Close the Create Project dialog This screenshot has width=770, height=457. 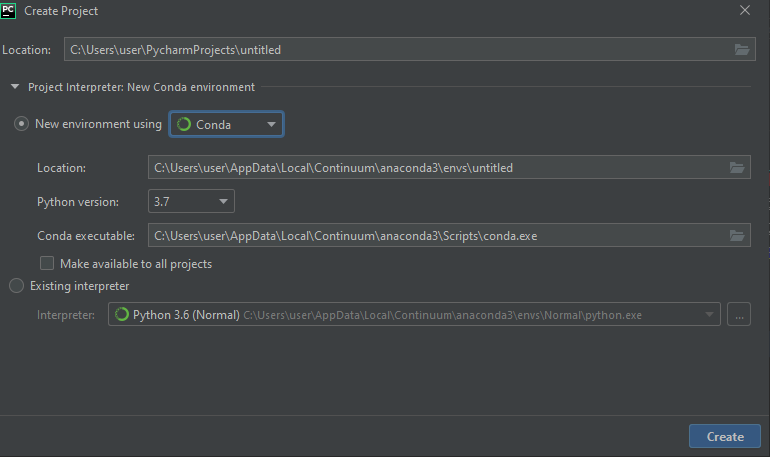[x=744, y=11]
